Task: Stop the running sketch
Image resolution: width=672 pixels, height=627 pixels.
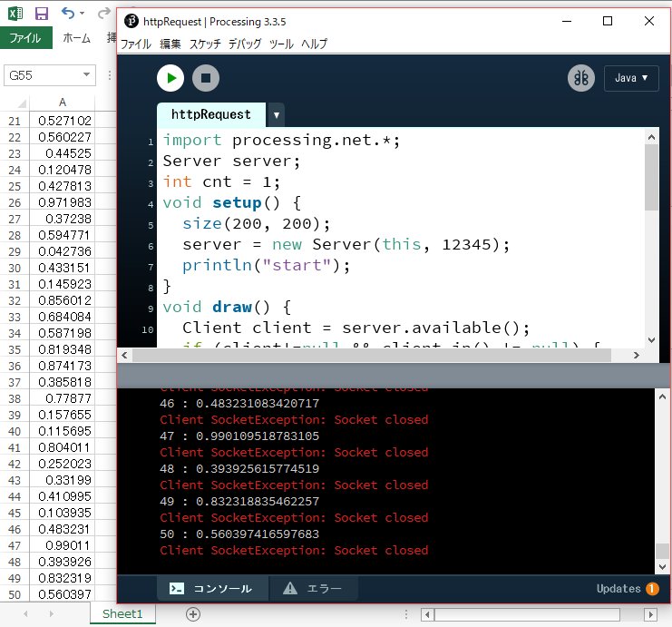Action: [206, 78]
